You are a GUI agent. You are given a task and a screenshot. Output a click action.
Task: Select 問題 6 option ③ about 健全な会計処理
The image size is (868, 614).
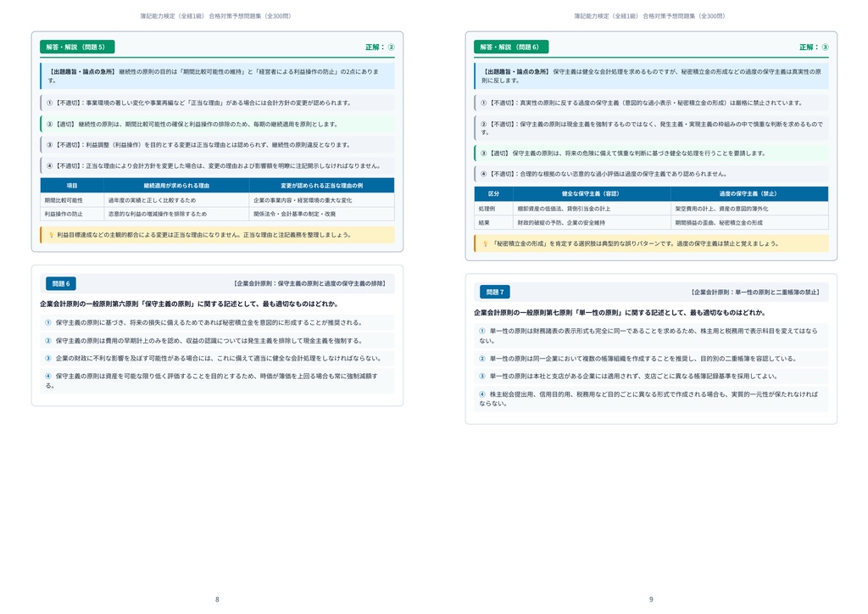217,358
